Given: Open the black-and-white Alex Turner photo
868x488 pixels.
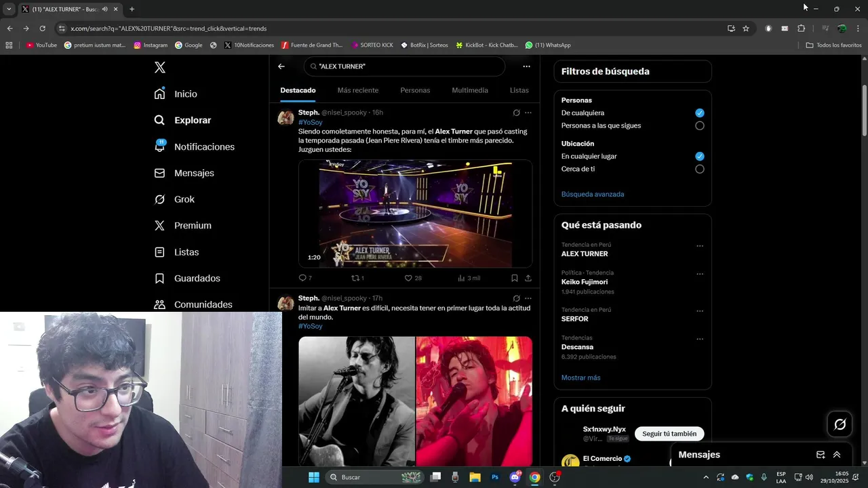Looking at the screenshot, I should (357, 401).
